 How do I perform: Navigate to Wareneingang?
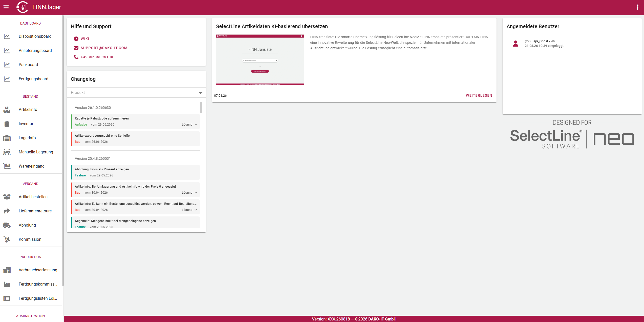[x=31, y=166]
